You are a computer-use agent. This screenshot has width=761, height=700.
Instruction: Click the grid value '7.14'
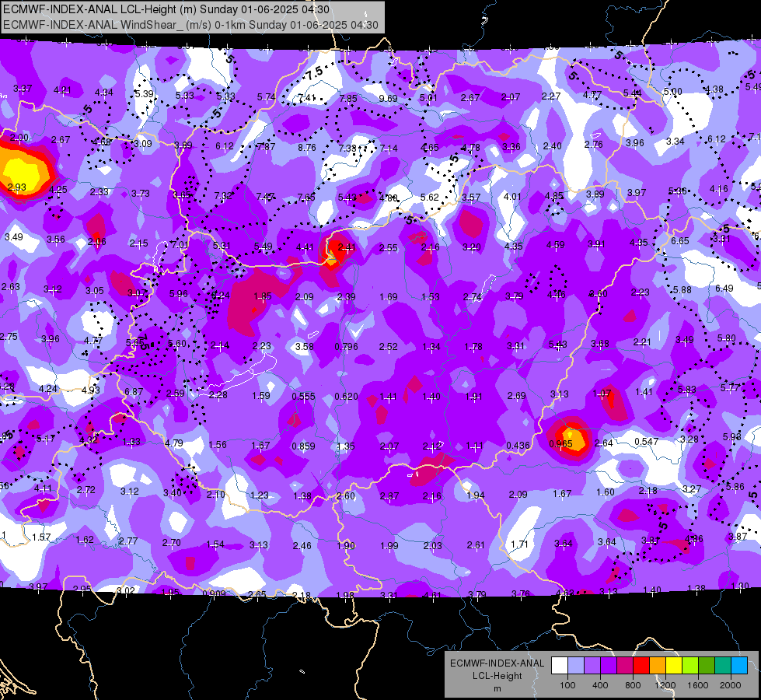click(388, 148)
